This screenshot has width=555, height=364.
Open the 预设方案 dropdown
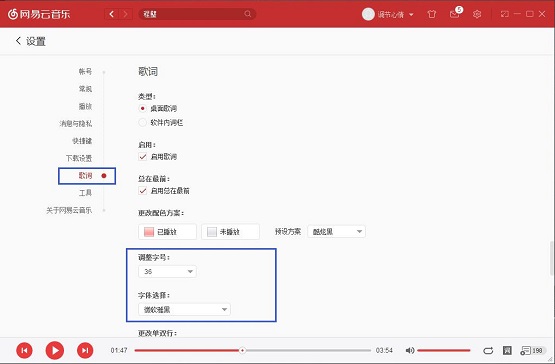[x=336, y=232]
